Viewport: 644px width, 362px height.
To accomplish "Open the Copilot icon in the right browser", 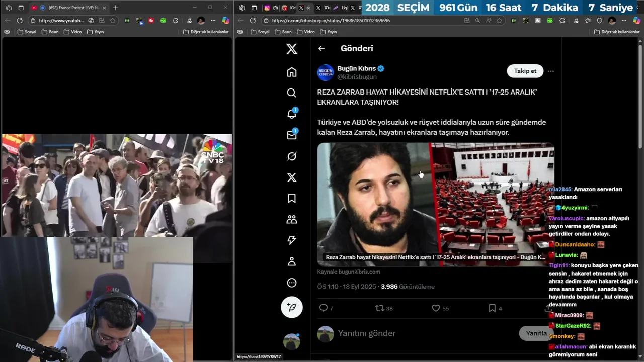I will tap(636, 21).
